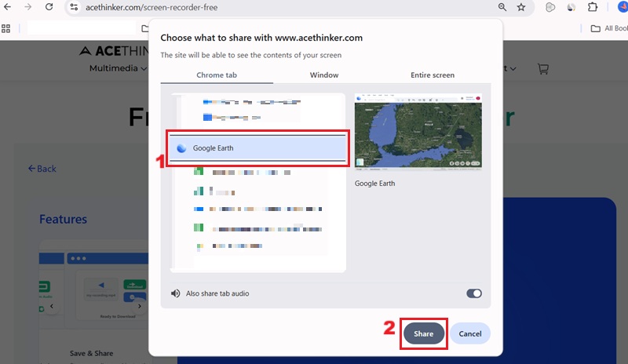The width and height of the screenshot is (628, 364).
Task: Open the extensions puzzle icon
Action: coord(593,7)
